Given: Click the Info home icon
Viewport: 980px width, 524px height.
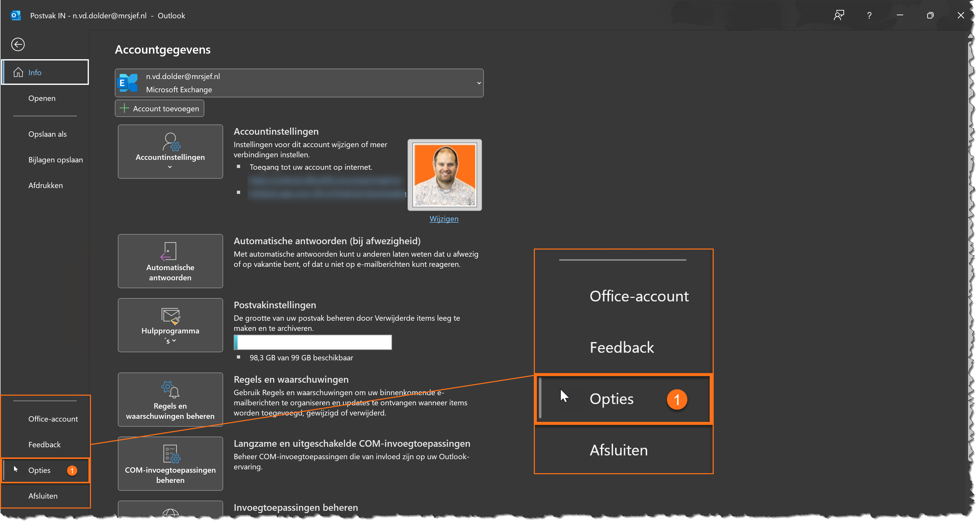Looking at the screenshot, I should [x=18, y=72].
